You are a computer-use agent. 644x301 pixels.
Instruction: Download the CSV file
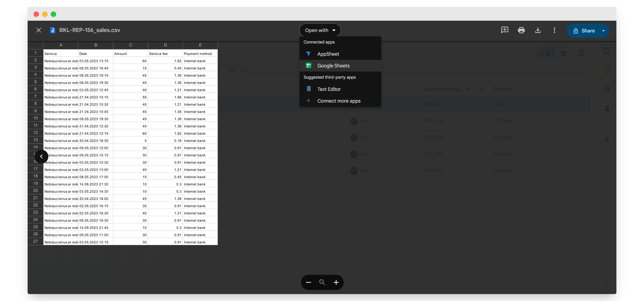coord(538,30)
